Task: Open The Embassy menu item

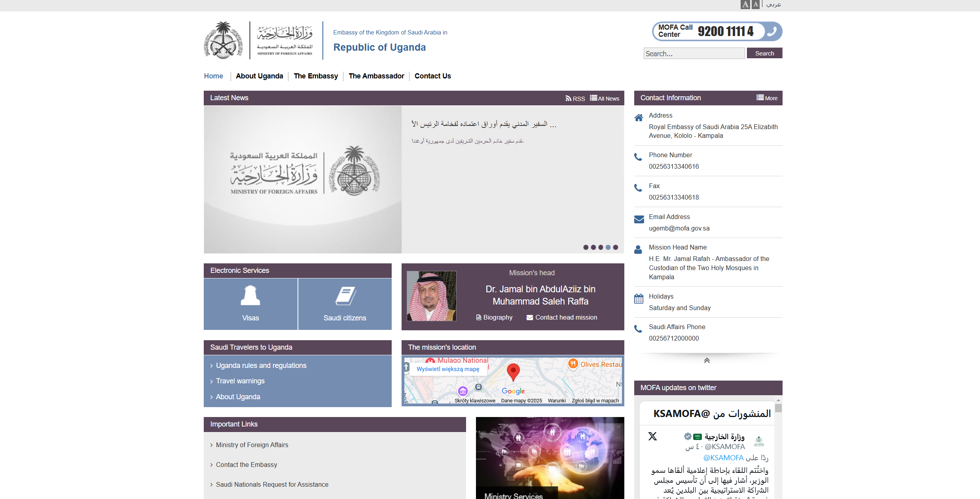Action: [316, 76]
